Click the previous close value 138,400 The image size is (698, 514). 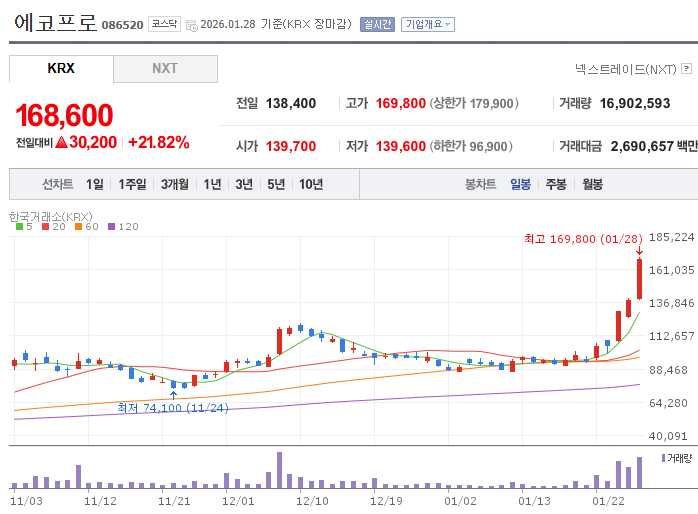pyautogui.click(x=291, y=103)
